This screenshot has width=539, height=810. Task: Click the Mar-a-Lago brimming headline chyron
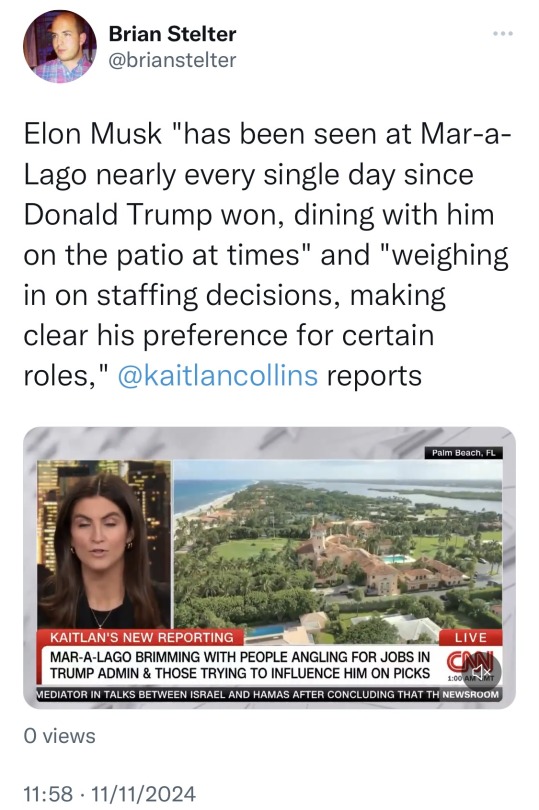tap(239, 665)
